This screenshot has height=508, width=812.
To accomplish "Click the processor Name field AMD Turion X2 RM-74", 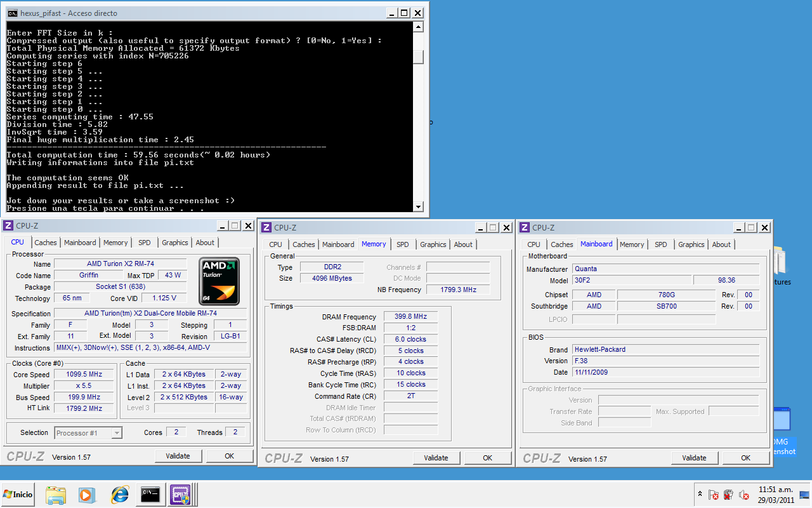I will coord(121,264).
